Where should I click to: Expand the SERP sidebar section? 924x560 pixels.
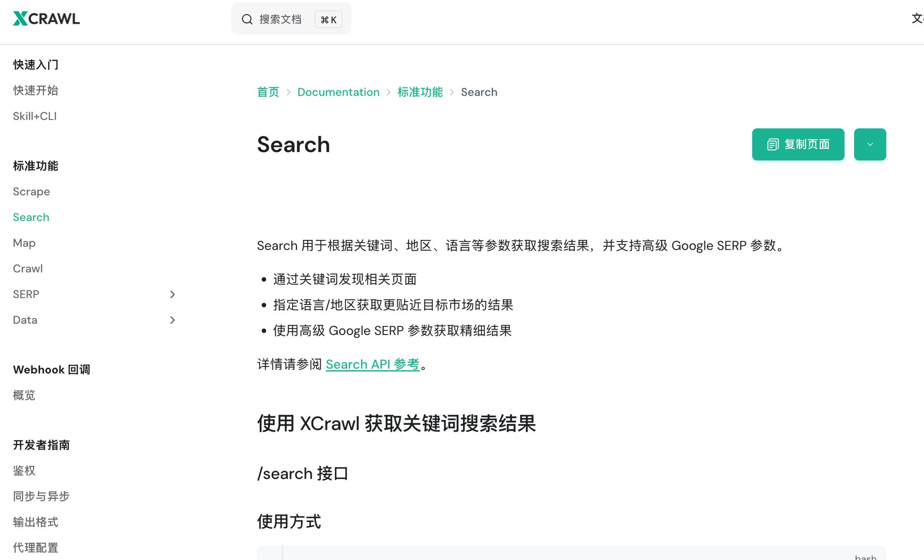(172, 294)
